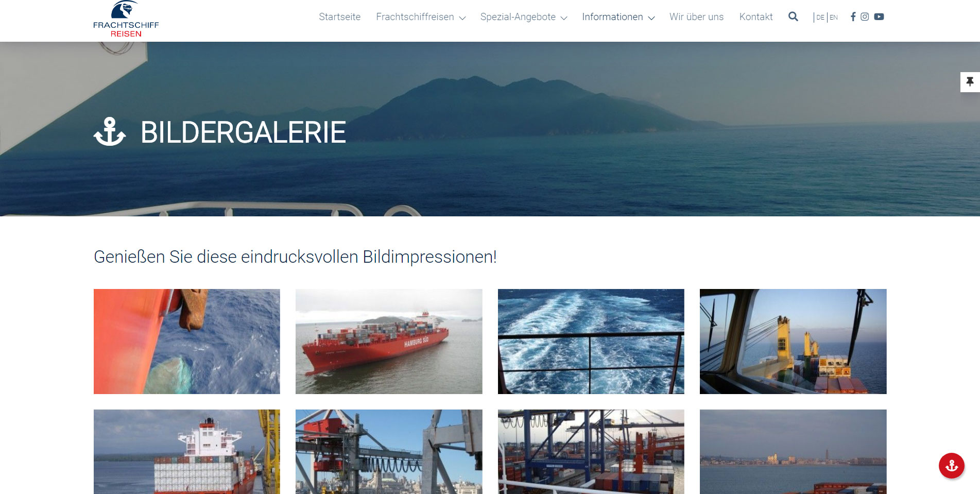Image resolution: width=980 pixels, height=494 pixels.
Task: Click the pin icon on right edge
Action: click(x=970, y=82)
